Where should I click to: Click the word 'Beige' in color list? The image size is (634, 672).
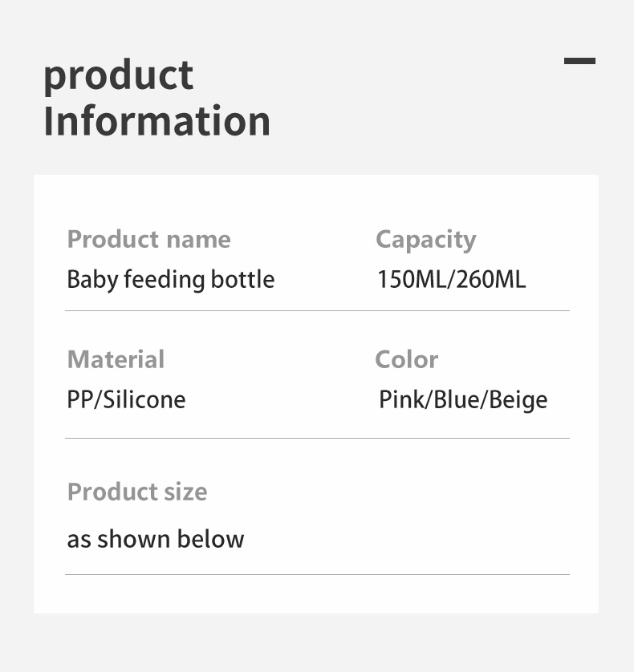518,399
